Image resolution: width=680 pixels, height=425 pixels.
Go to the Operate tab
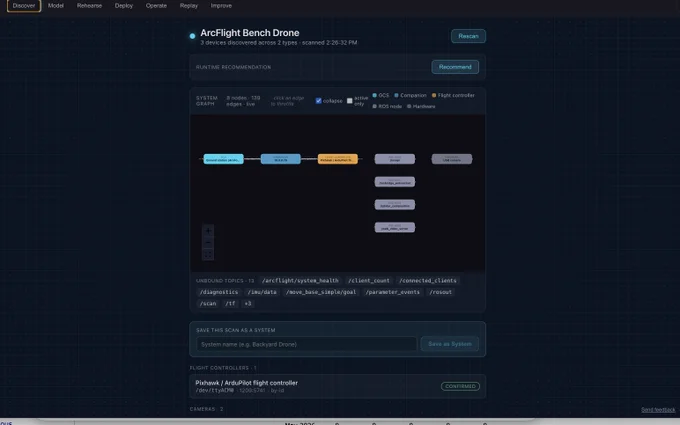click(x=156, y=6)
